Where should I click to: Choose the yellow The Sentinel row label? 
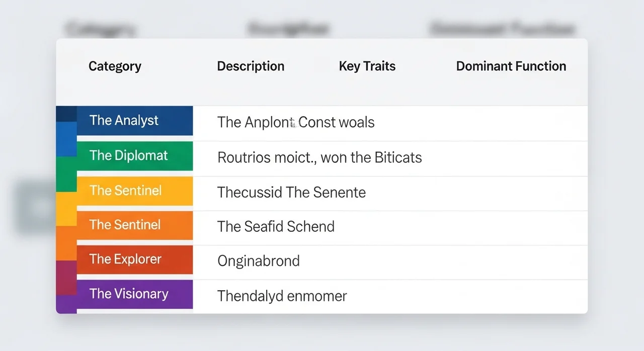tap(126, 191)
